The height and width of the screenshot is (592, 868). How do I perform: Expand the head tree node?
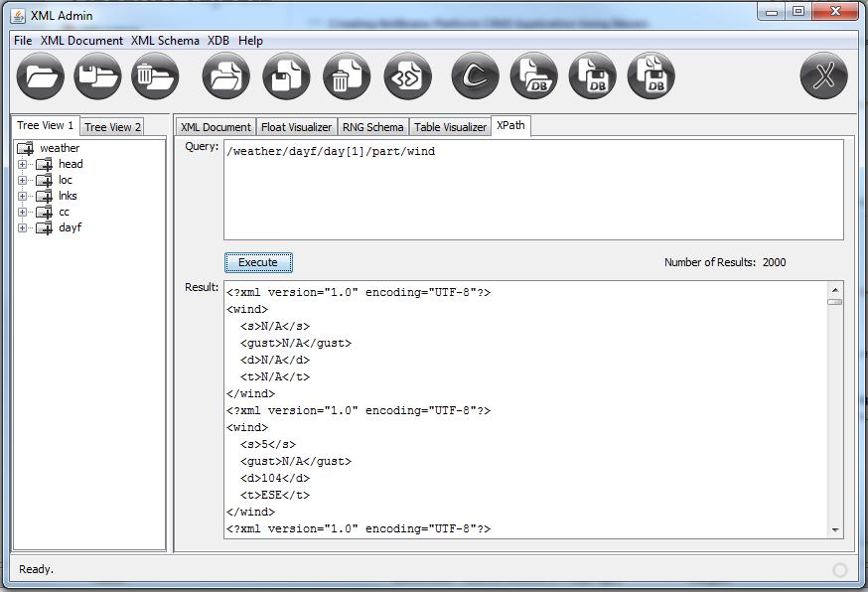point(22,165)
